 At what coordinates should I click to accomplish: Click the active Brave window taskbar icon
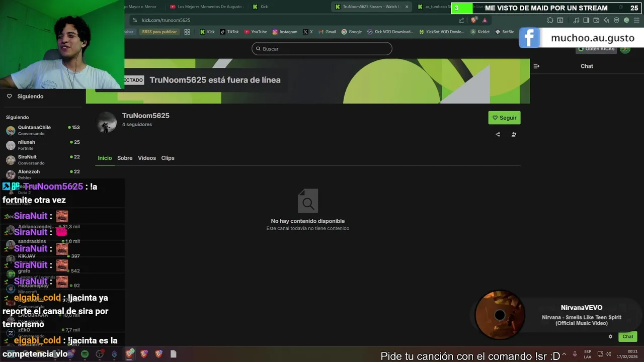click(x=130, y=354)
